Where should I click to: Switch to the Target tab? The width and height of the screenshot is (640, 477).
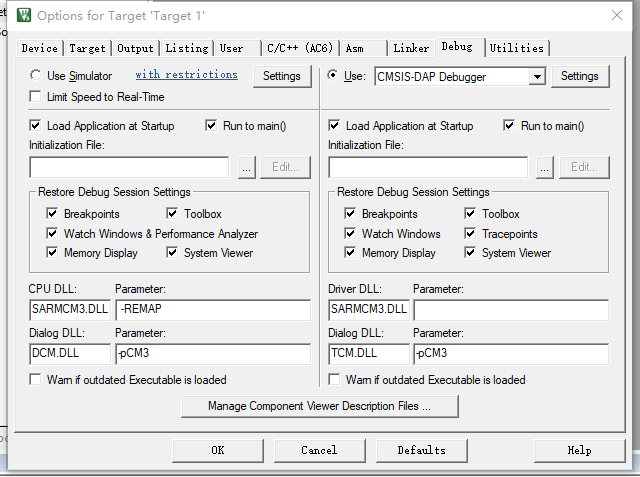pyautogui.click(x=87, y=48)
